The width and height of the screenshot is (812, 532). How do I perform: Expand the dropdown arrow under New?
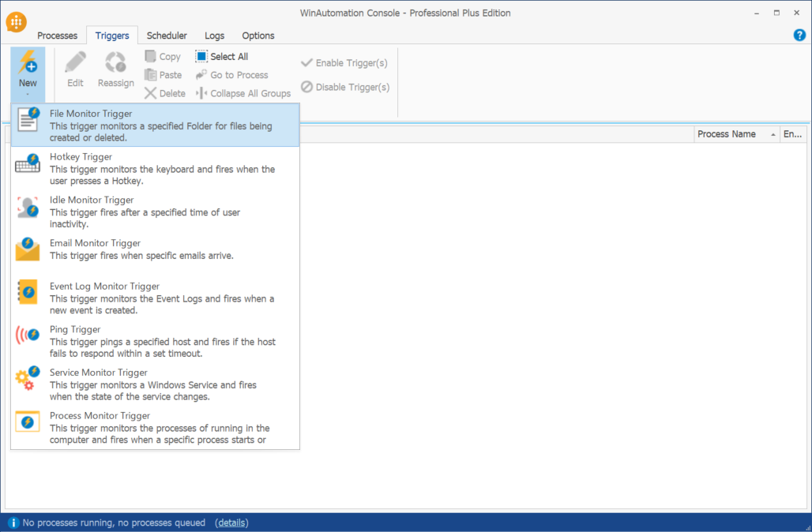(x=28, y=94)
